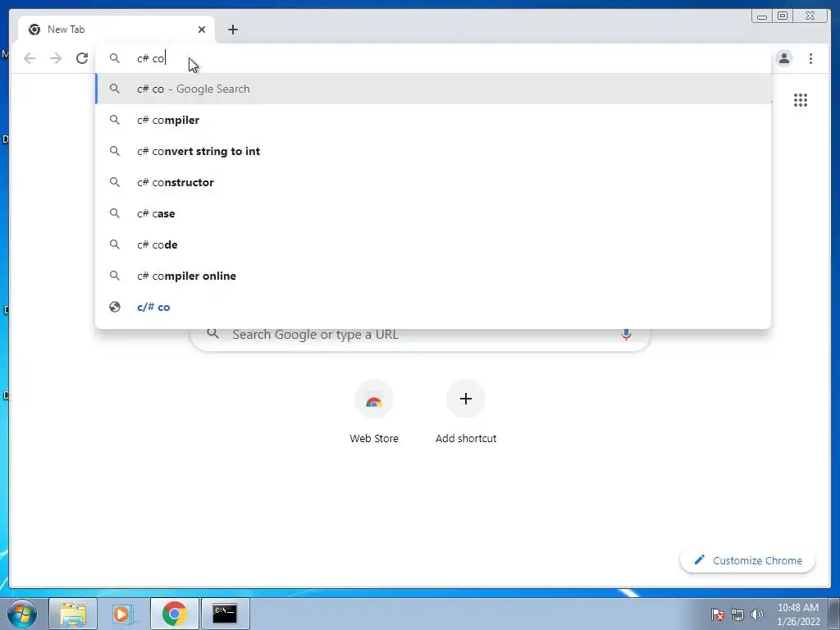Pick 'c# convert string to int' suggestion
This screenshot has height=630, width=840.
[x=433, y=151]
